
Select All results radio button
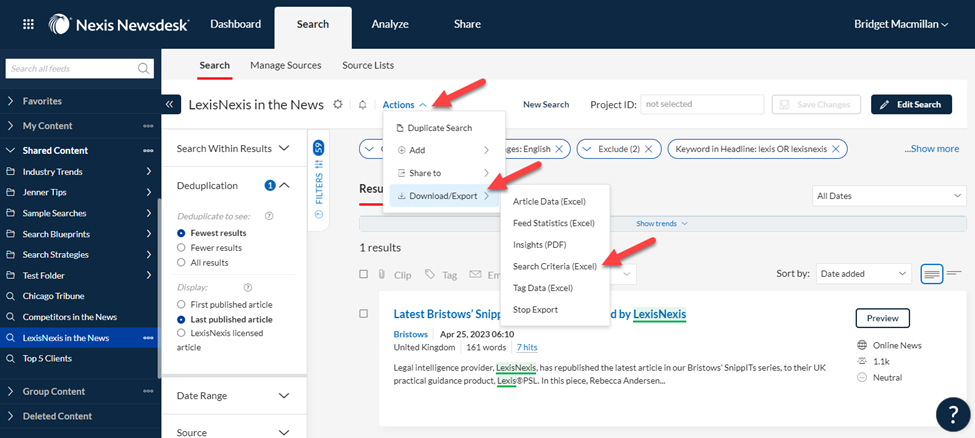click(181, 263)
